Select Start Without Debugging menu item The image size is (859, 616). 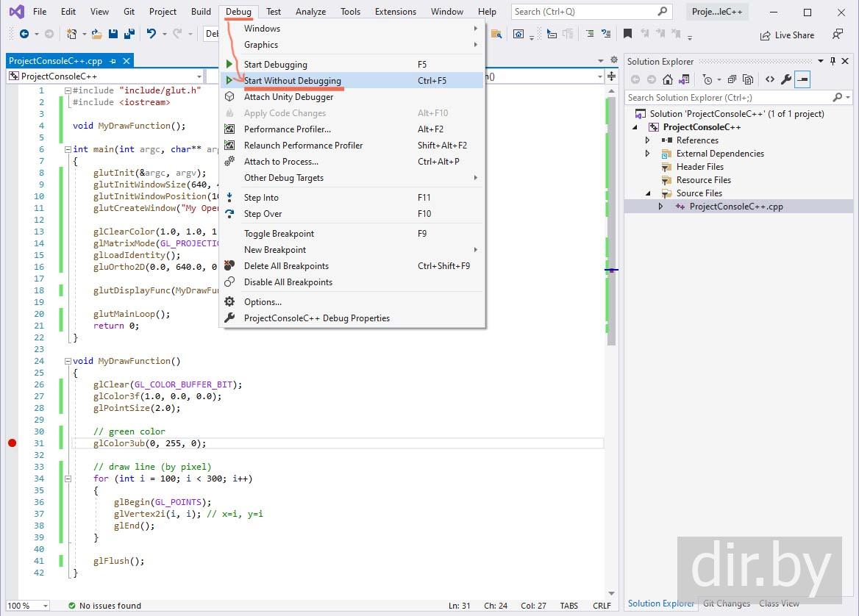click(293, 81)
